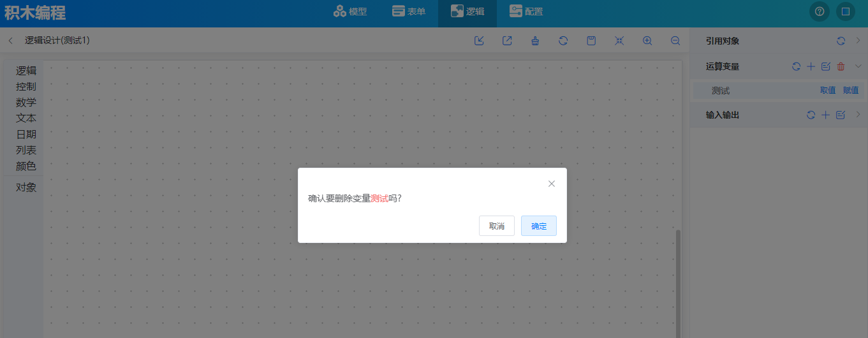Open the 数学 block category
The image size is (868, 338).
[26, 103]
